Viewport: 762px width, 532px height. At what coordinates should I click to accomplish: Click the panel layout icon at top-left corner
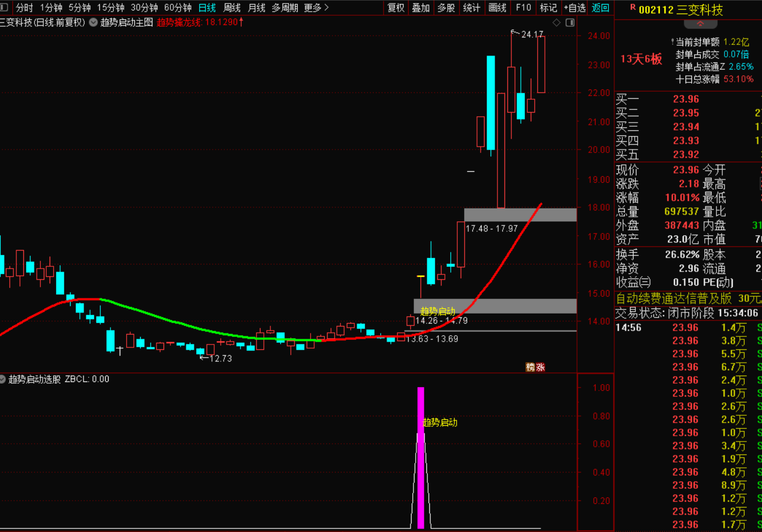tap(6, 8)
